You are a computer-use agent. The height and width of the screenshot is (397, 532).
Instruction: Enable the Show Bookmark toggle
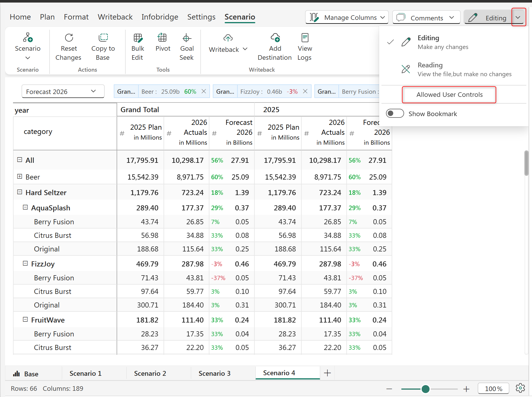pyautogui.click(x=395, y=114)
